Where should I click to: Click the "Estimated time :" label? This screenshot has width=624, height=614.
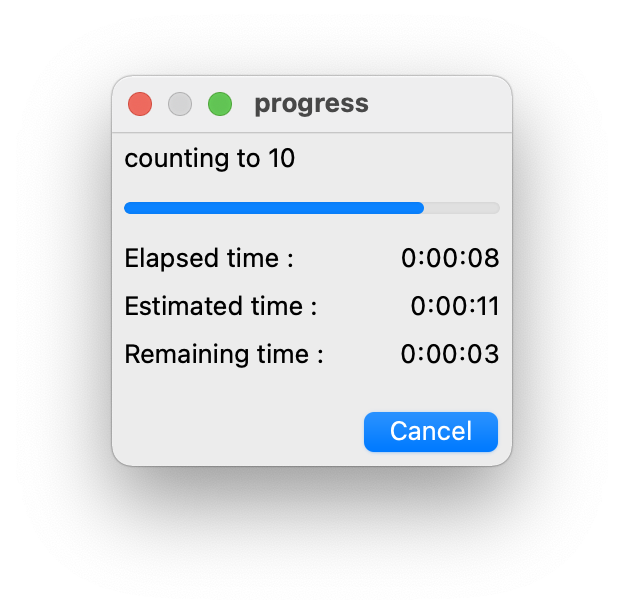click(x=220, y=306)
